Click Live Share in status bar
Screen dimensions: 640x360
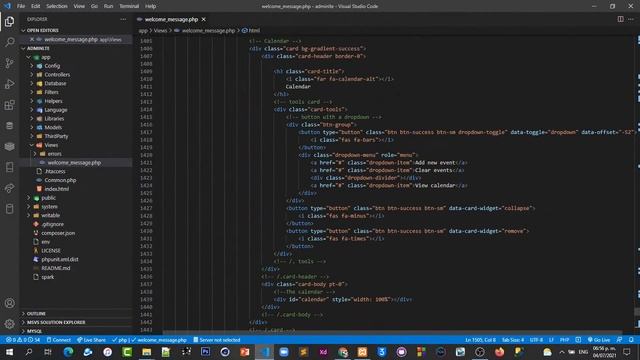pos(91,340)
